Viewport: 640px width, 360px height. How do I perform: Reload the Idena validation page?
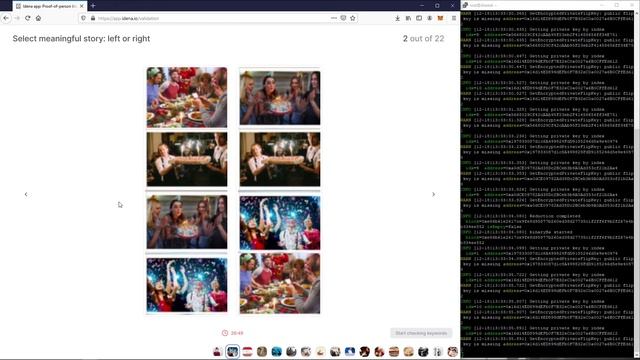[27, 18]
